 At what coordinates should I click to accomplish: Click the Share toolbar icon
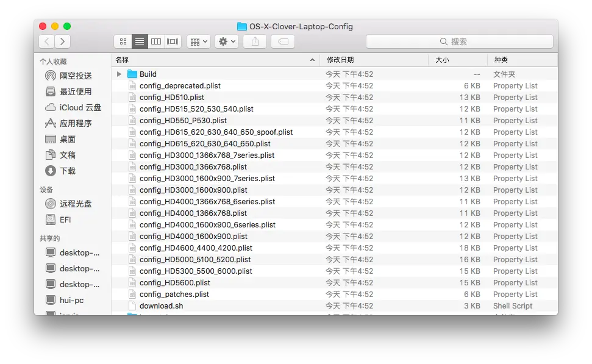[254, 41]
